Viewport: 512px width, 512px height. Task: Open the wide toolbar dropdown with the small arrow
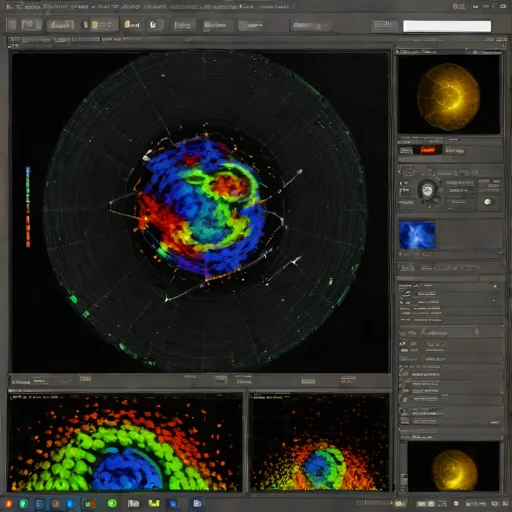pyautogui.click(x=311, y=25)
